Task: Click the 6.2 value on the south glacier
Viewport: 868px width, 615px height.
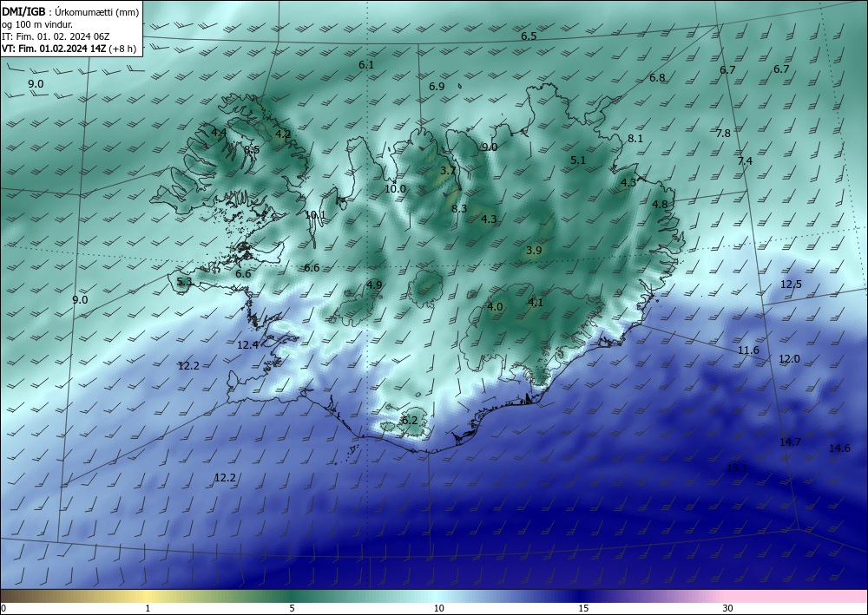Action: (410, 421)
